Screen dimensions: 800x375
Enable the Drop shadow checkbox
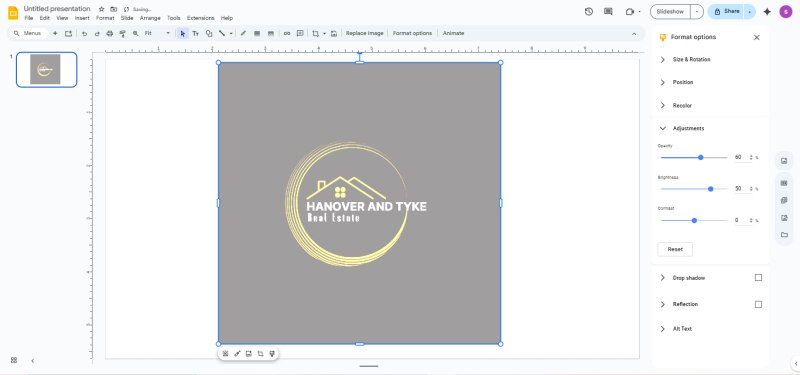pyautogui.click(x=758, y=278)
